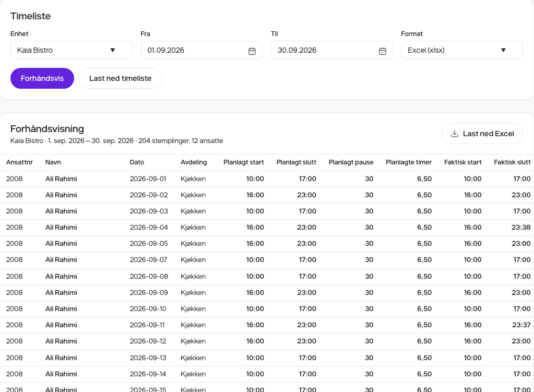
Task: Click the Faktisk slutt value 23:38
Action: pyautogui.click(x=521, y=227)
